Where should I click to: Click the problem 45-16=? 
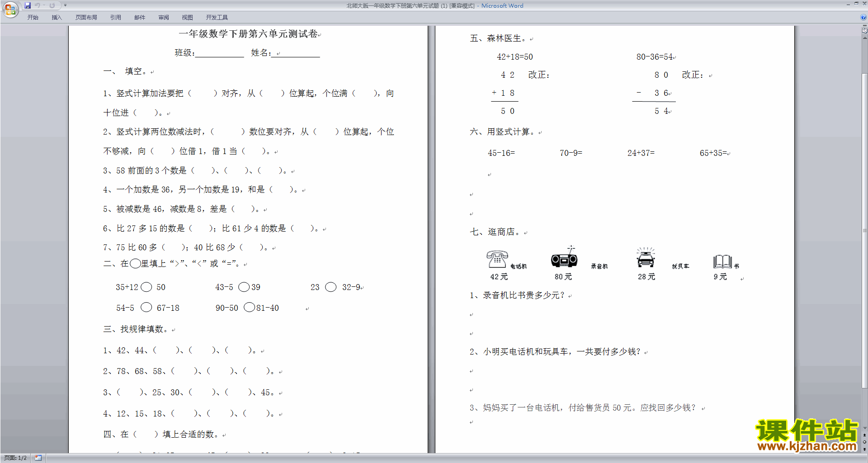(501, 153)
